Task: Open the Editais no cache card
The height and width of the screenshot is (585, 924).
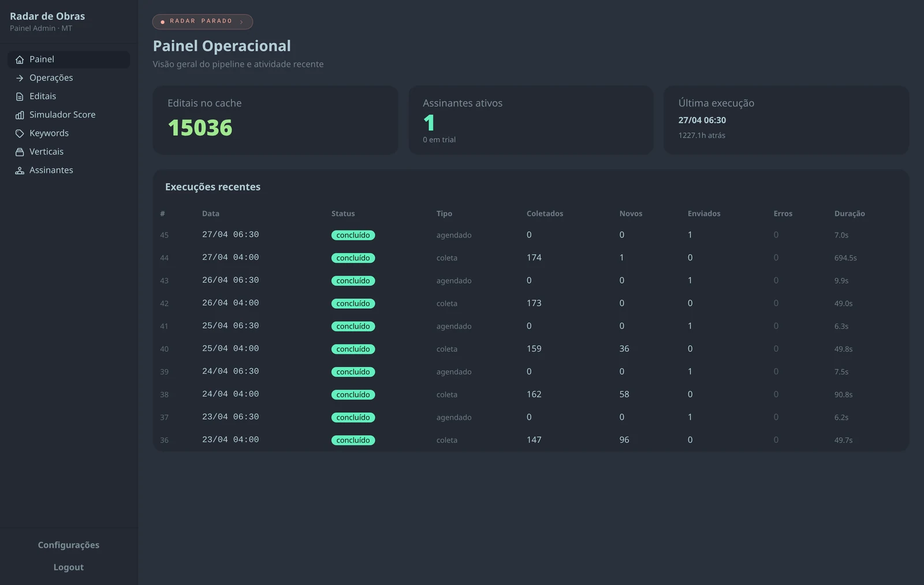Action: [x=275, y=120]
